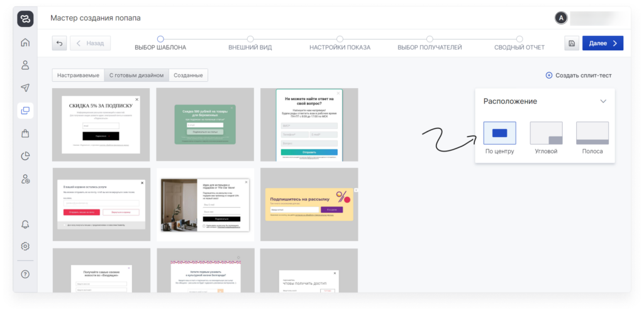Viewport: 644px width, 312px height.
Task: Open the user account avatar menu
Action: (561, 18)
